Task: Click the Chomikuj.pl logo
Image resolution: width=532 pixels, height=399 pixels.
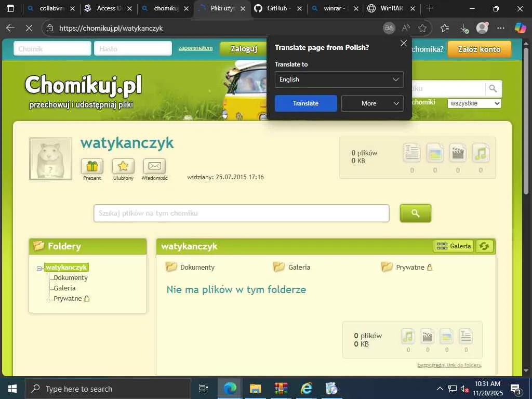Action: [x=83, y=85]
